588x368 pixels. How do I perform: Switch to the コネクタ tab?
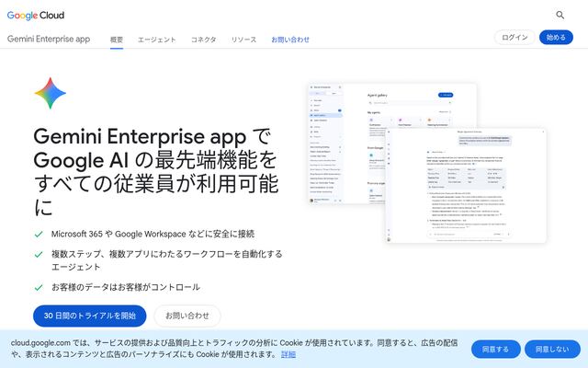pos(204,40)
